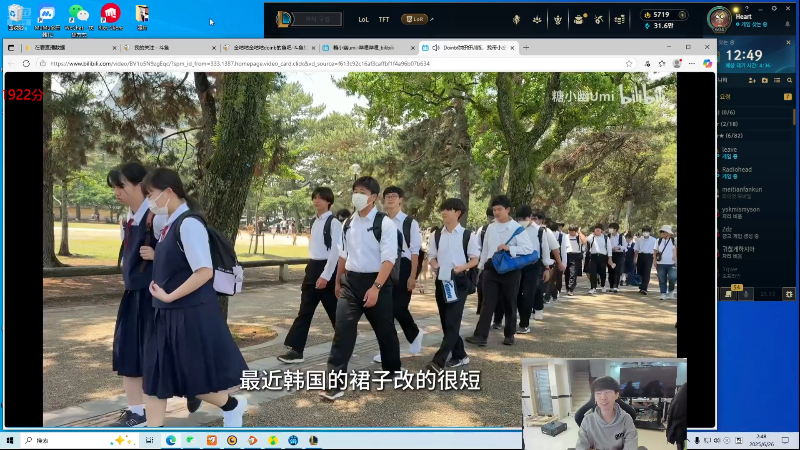Open the Clash icon in League client

point(516,19)
